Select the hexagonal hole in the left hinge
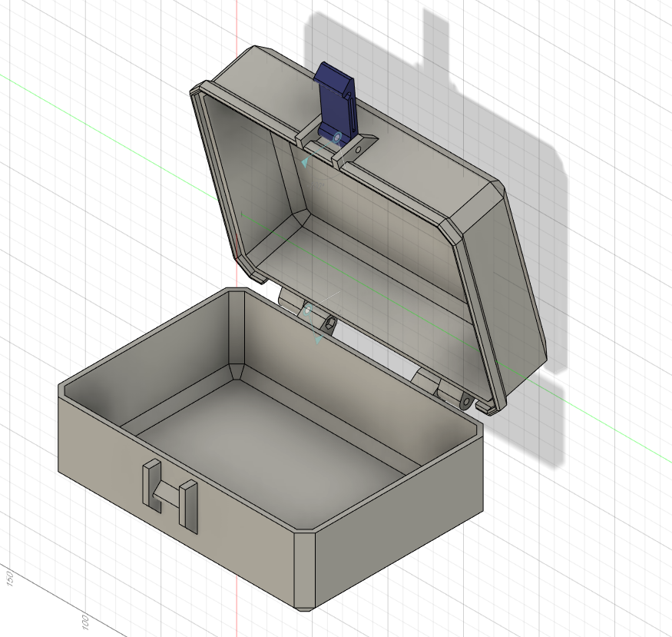This screenshot has width=672, height=637. click(x=329, y=324)
